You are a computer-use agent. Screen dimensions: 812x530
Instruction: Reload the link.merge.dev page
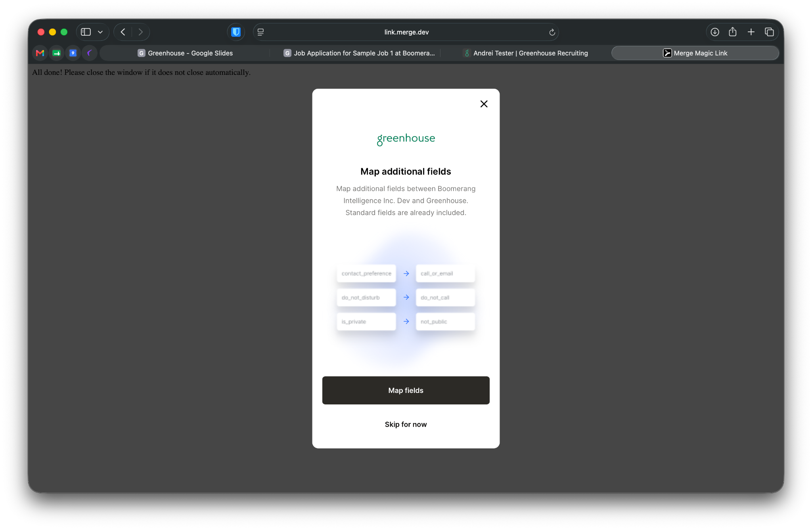552,32
